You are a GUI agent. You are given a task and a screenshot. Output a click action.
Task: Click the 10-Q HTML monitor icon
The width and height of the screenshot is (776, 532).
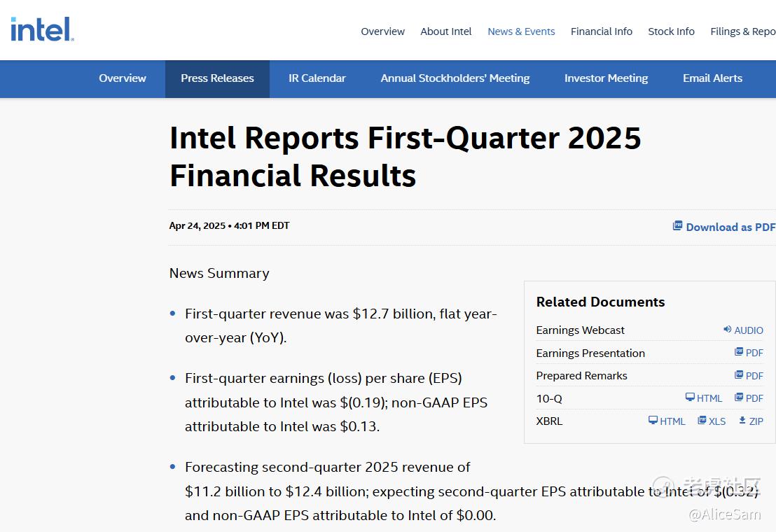[x=690, y=398]
